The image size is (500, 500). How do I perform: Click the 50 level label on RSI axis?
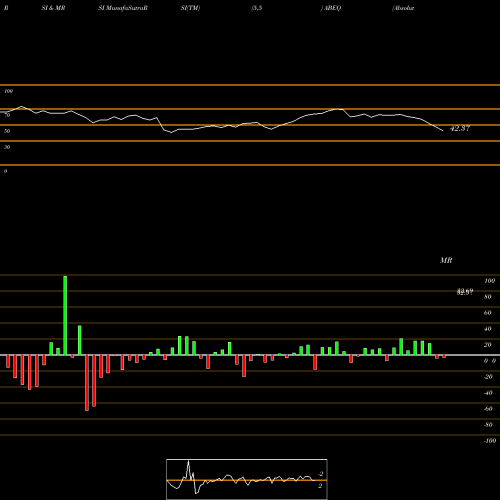(7, 131)
